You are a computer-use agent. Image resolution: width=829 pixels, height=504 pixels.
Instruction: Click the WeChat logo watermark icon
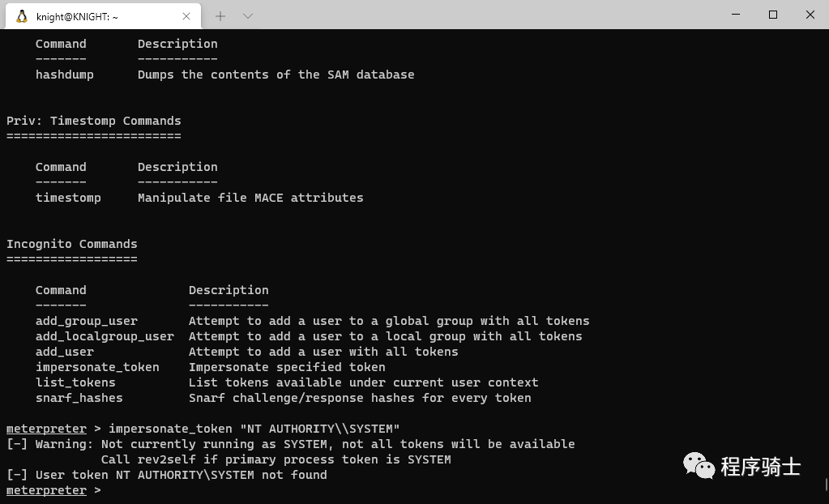699,464
